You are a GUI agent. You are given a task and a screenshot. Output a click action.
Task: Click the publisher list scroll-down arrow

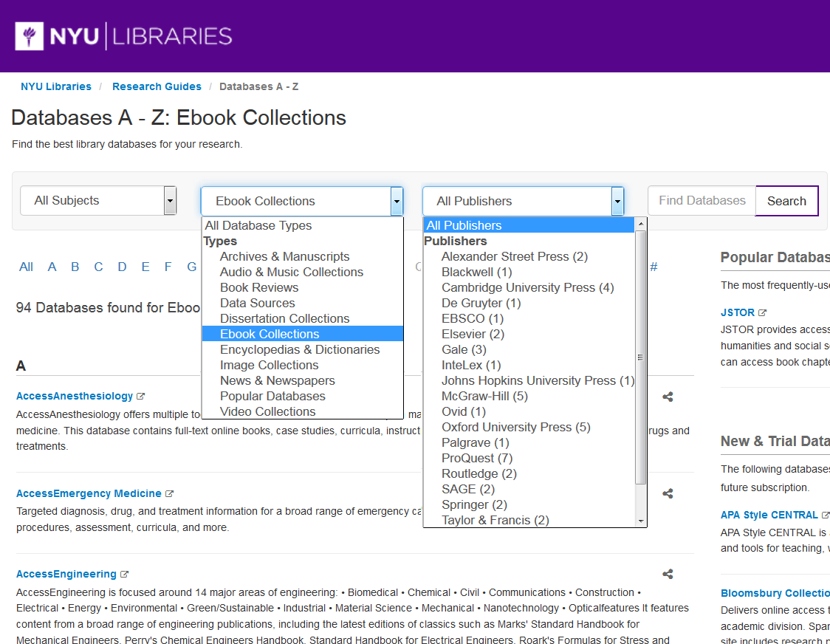point(640,521)
